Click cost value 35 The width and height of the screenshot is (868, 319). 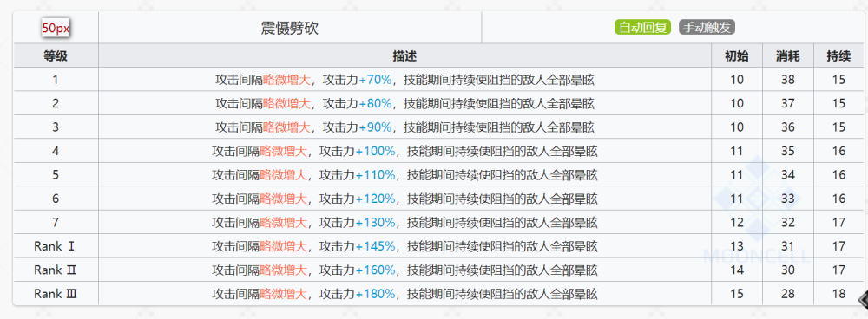pyautogui.click(x=788, y=151)
